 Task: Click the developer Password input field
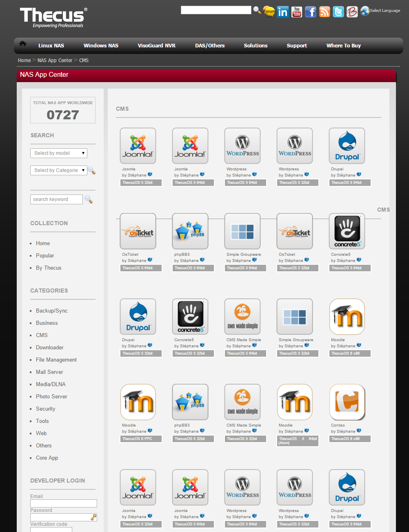(64, 517)
